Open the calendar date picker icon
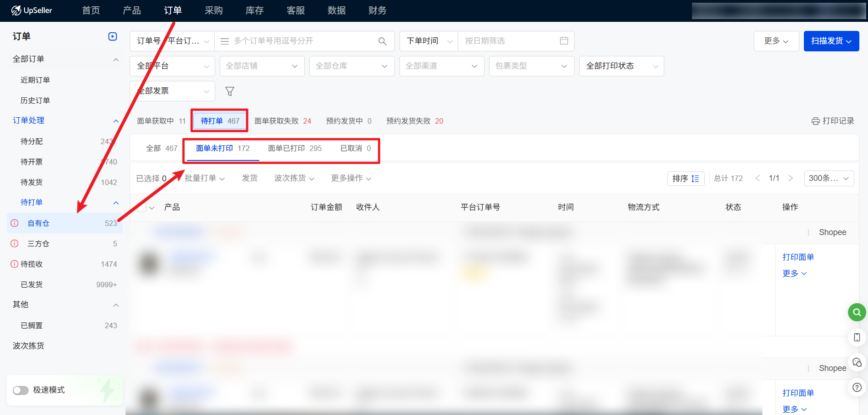Image resolution: width=868 pixels, height=415 pixels. pyautogui.click(x=564, y=41)
